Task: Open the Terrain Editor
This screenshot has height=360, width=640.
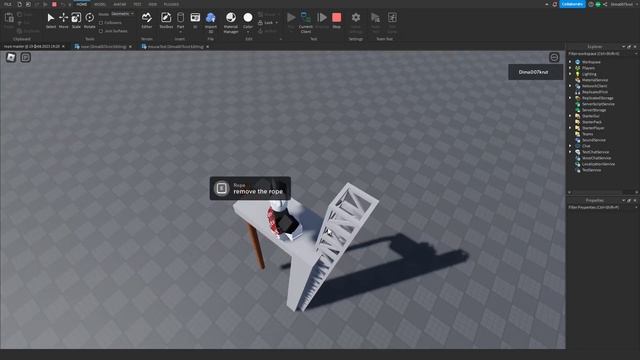Action: pyautogui.click(x=147, y=20)
